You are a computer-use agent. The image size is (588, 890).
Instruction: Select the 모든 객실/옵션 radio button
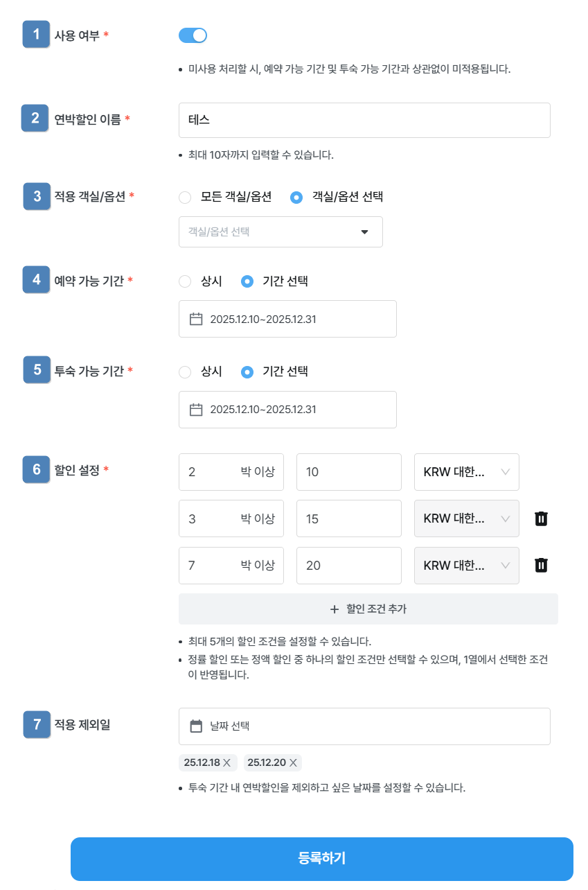coord(185,198)
